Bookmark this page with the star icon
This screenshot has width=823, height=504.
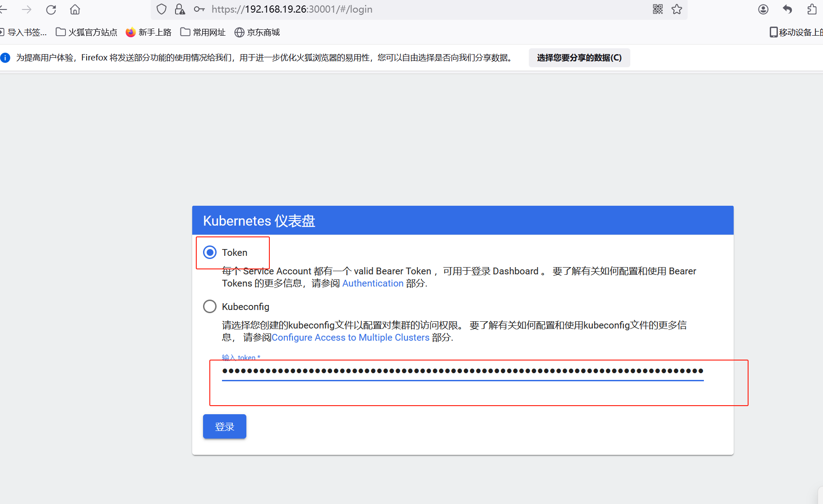tap(677, 9)
